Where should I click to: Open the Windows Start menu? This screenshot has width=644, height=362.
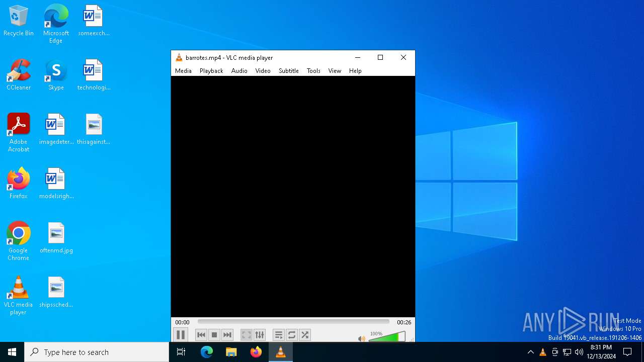point(12,352)
